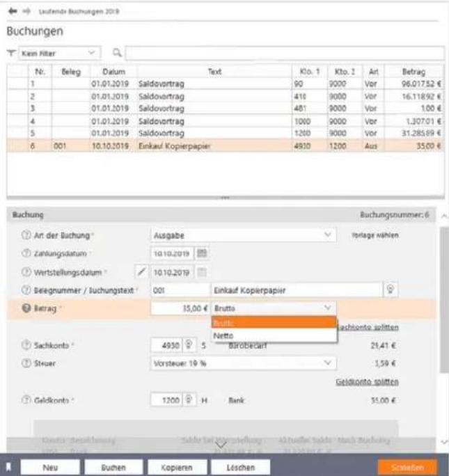Open help icon for Wertstellungsdatum
The height and width of the screenshot is (476, 449).
[x=26, y=271]
